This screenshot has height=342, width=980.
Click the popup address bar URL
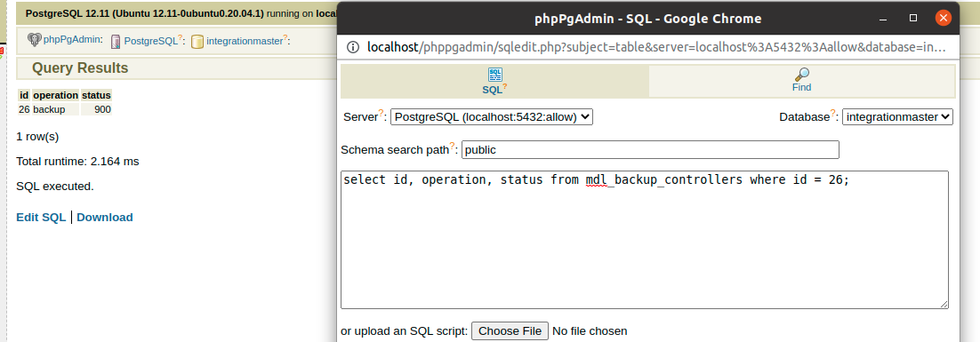(x=656, y=47)
